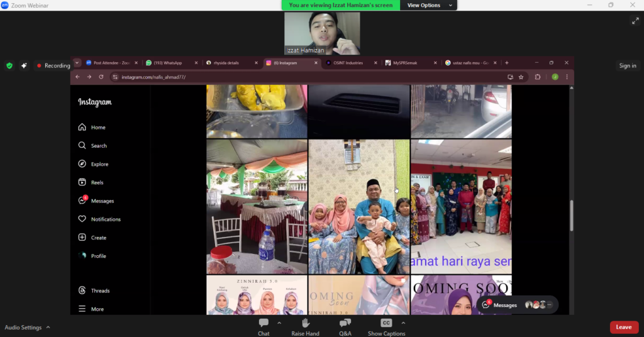This screenshot has height=337, width=644.
Task: Switch to the WhatsApp browser tab
Action: coord(167,63)
